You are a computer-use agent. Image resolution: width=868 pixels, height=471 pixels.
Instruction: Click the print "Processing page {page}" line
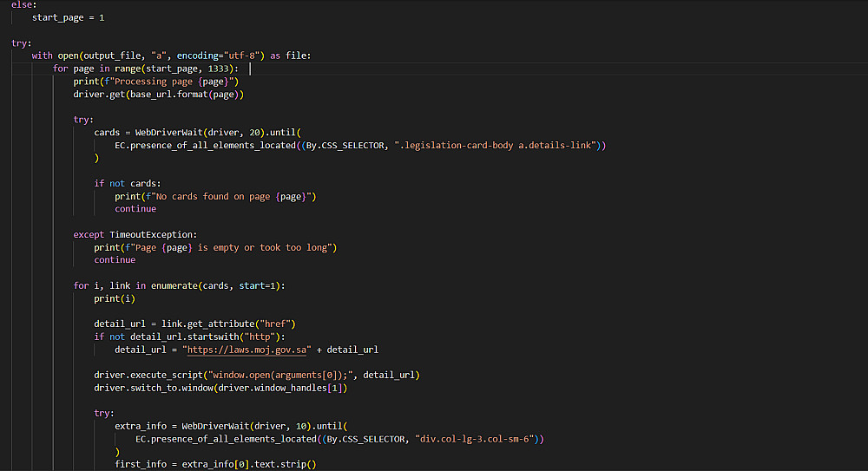coord(156,82)
